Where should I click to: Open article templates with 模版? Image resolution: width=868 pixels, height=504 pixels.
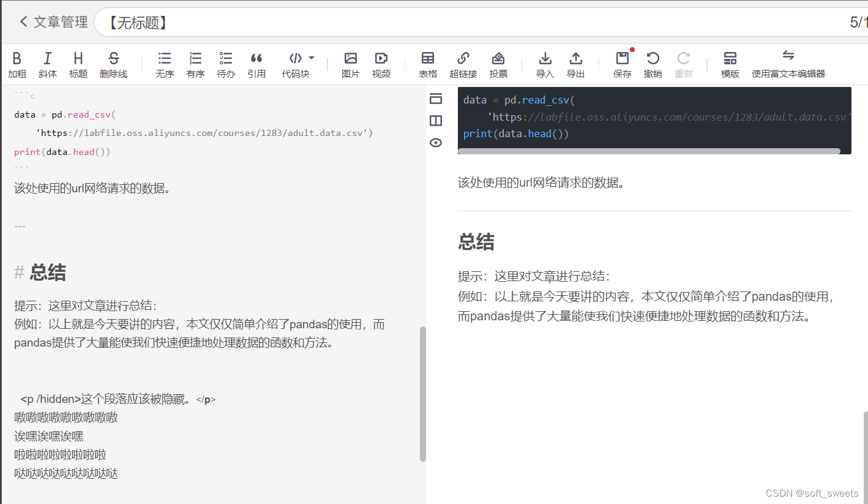click(x=730, y=65)
